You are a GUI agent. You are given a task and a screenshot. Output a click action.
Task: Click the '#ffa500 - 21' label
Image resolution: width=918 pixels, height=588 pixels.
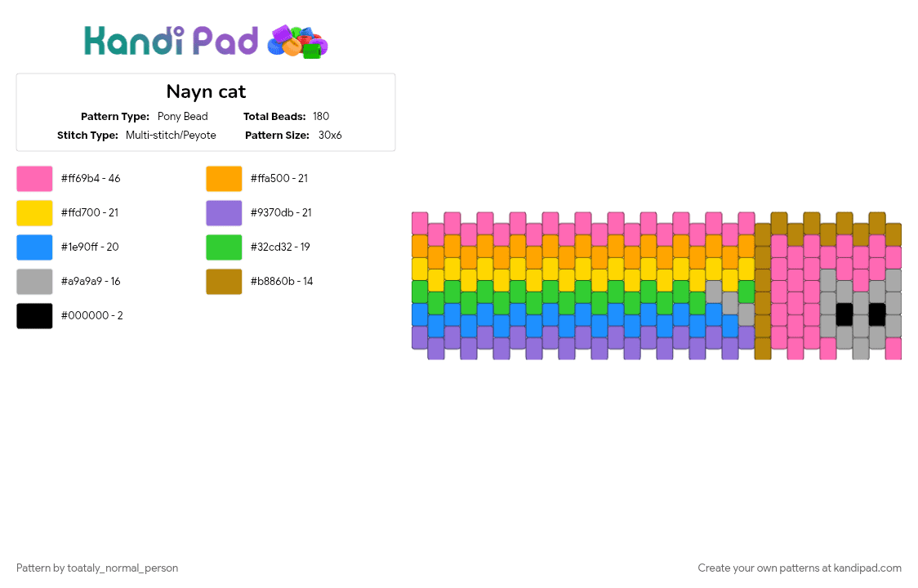pyautogui.click(x=279, y=179)
